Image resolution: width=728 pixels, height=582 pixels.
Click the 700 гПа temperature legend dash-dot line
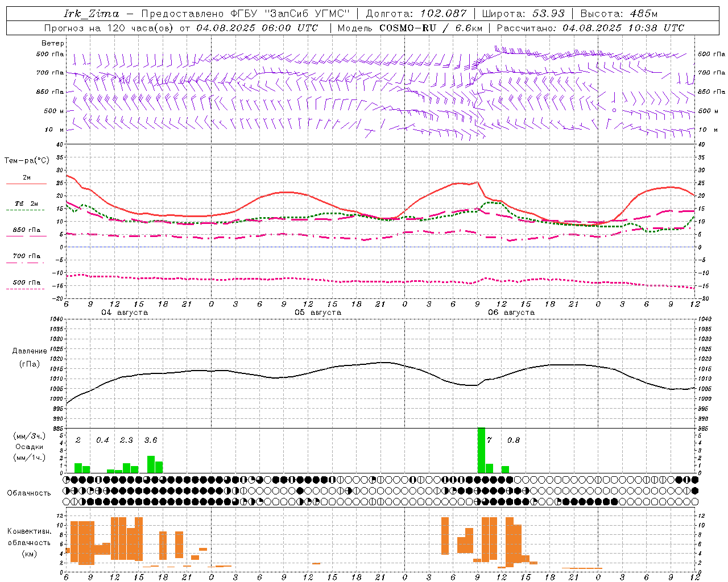point(26,263)
